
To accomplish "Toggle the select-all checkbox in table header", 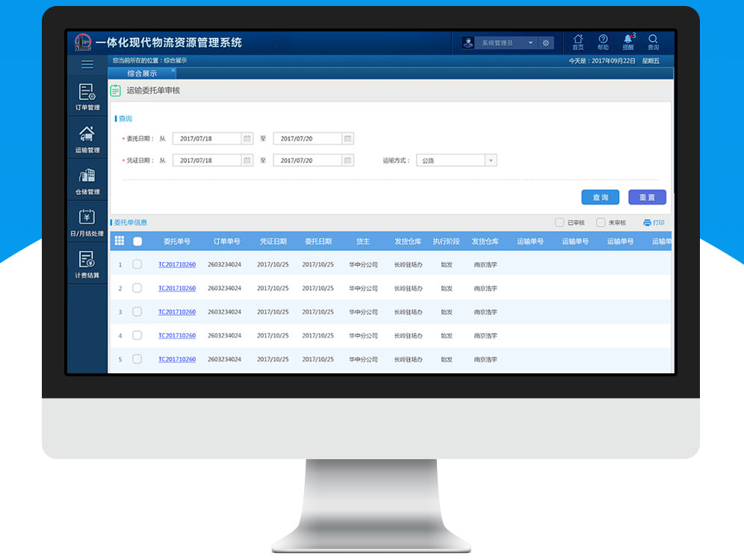I will [137, 241].
